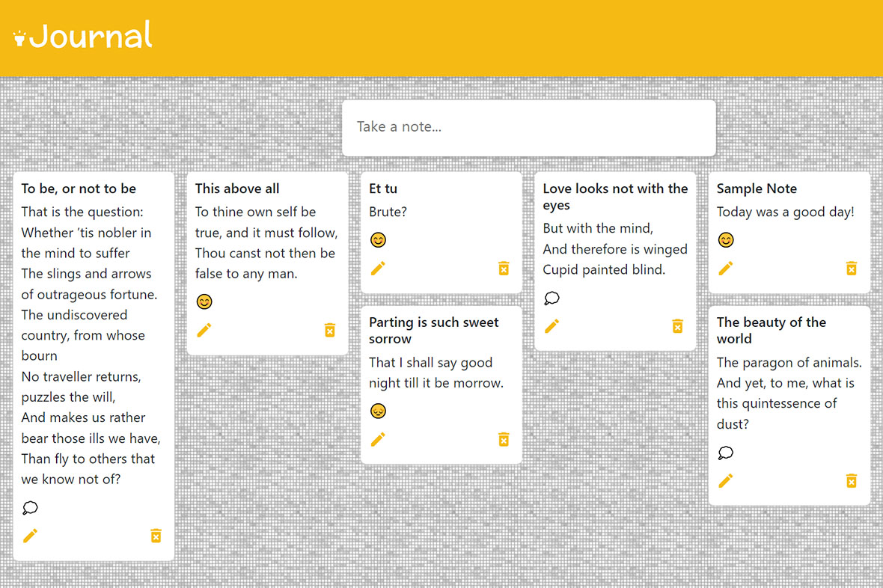The height and width of the screenshot is (588, 883).
Task: Click the Journal logo in the header
Action: (83, 37)
